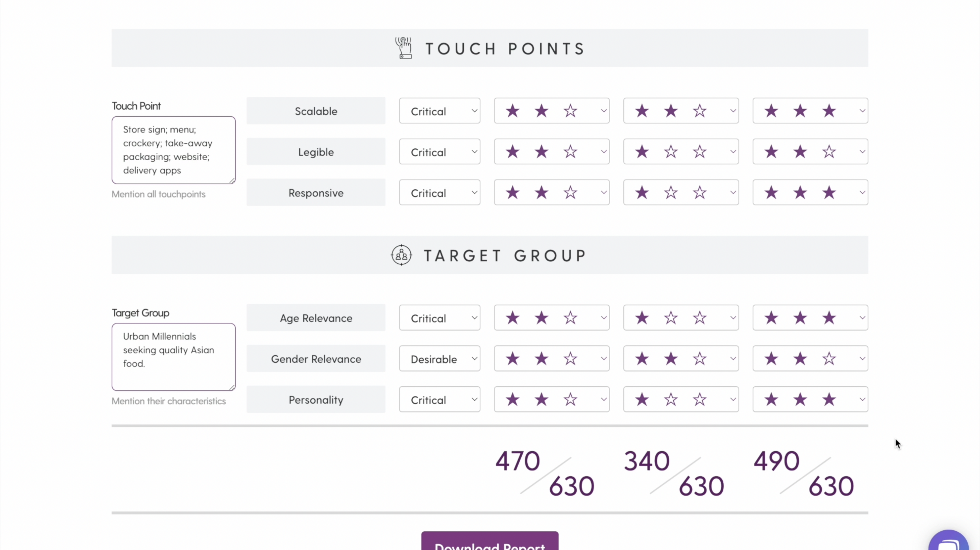Open Personality one-star rating in middle column
This screenshot has width=980, height=550.
coord(681,400)
